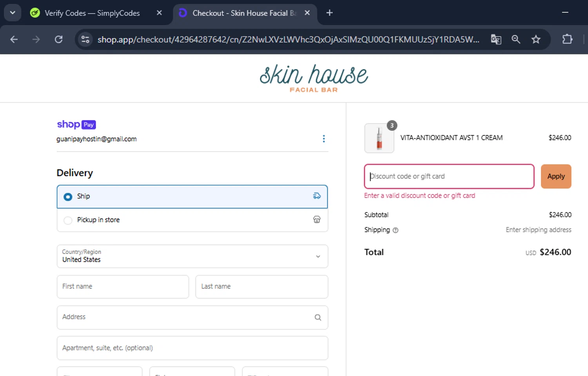View site information icon in address bar
Image resolution: width=588 pixels, height=376 pixels.
click(85, 39)
